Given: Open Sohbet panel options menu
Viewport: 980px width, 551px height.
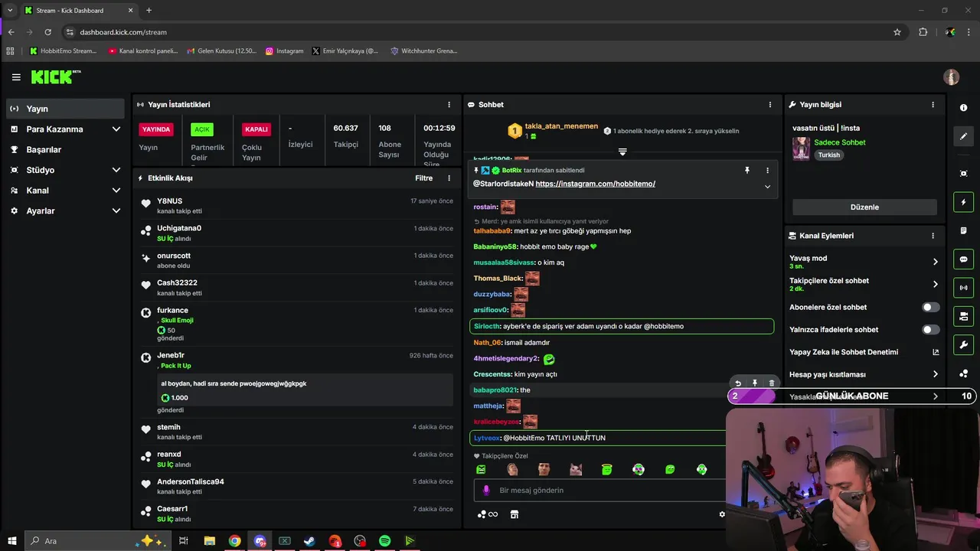Looking at the screenshot, I should click(770, 105).
